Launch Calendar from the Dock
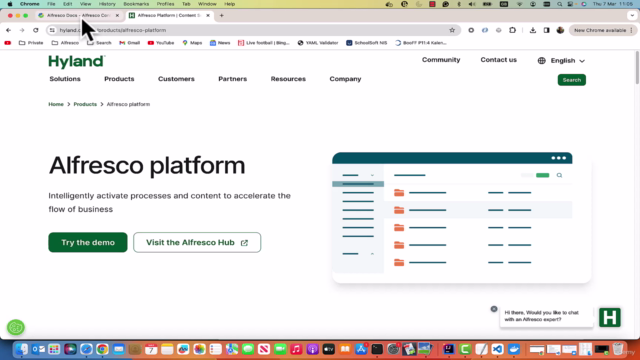Screen dimensions: 640x360 click(151, 349)
